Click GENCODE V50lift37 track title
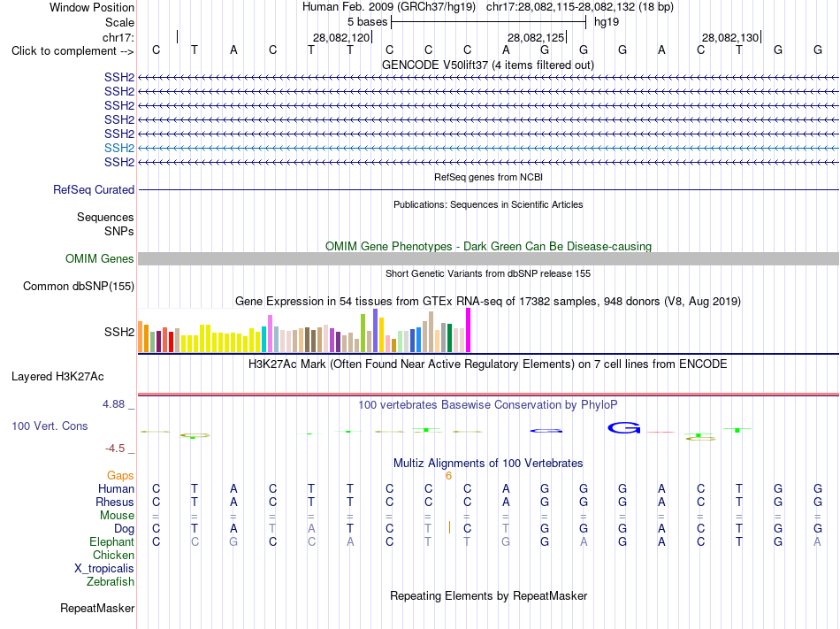 point(487,65)
